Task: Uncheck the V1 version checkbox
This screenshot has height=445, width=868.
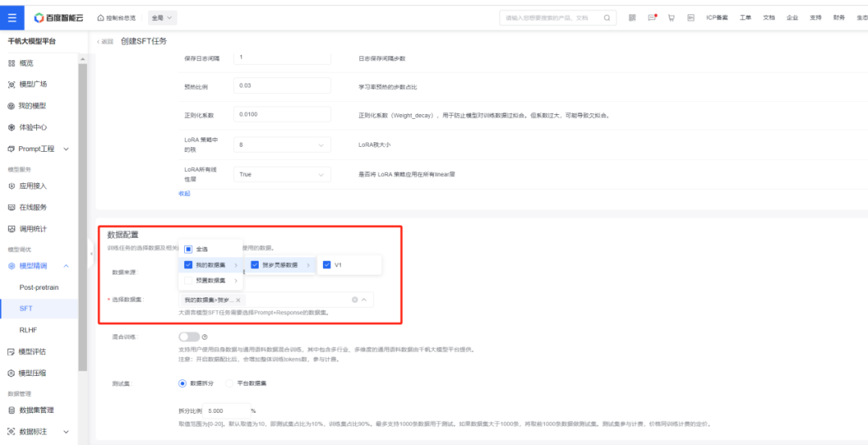Action: pos(326,265)
